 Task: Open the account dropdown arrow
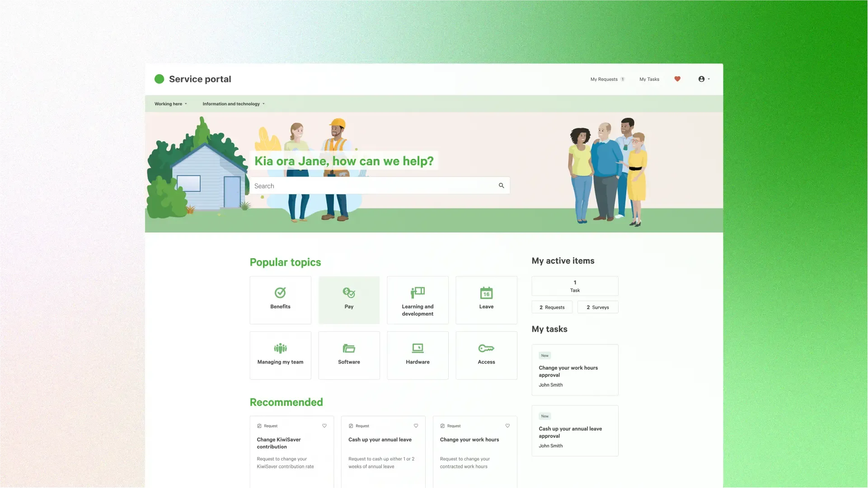(x=709, y=79)
